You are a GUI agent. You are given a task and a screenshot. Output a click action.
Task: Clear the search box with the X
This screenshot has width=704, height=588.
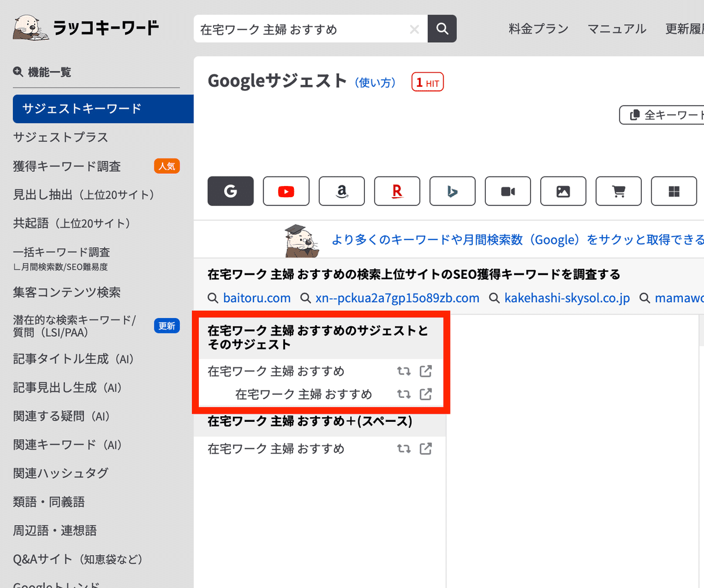tap(415, 29)
